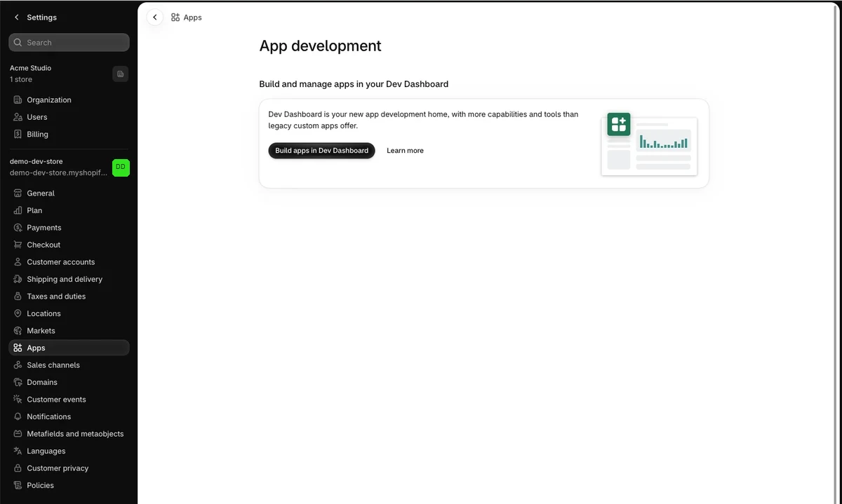Click the Plan chart icon
This screenshot has height=504, width=842.
pyautogui.click(x=18, y=210)
